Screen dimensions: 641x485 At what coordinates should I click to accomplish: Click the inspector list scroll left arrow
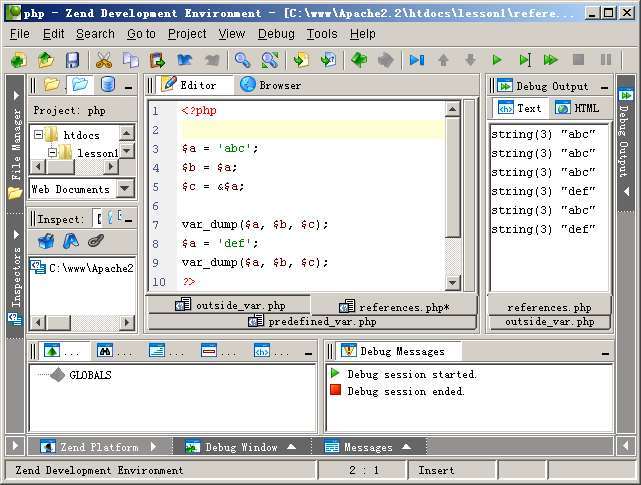(x=38, y=322)
